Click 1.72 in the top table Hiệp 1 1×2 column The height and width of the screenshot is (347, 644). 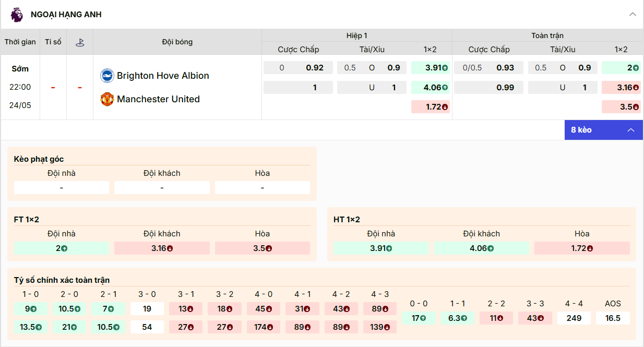431,107
